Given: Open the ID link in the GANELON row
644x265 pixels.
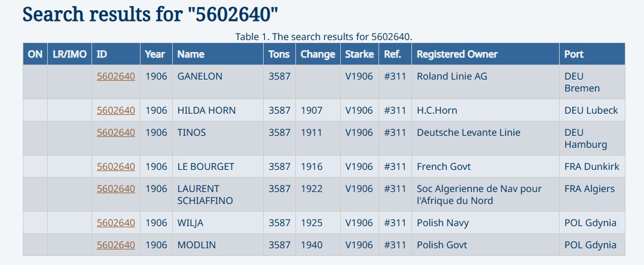Looking at the screenshot, I should (x=116, y=76).
